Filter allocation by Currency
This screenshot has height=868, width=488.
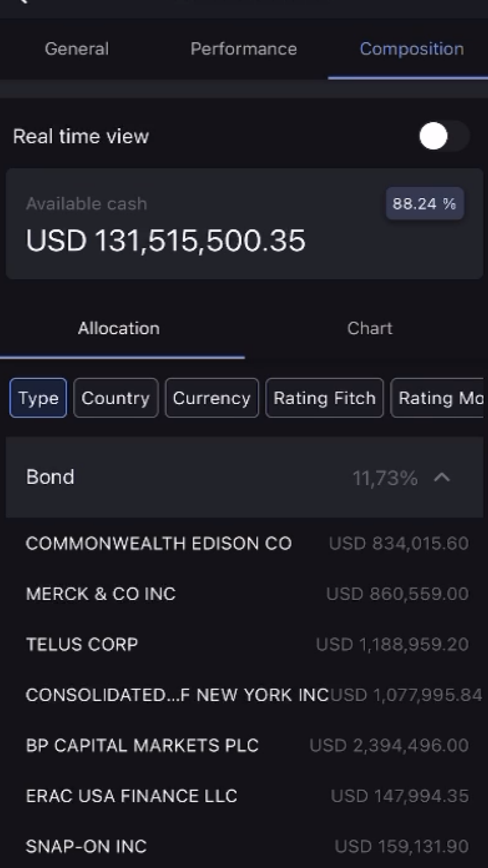[212, 398]
